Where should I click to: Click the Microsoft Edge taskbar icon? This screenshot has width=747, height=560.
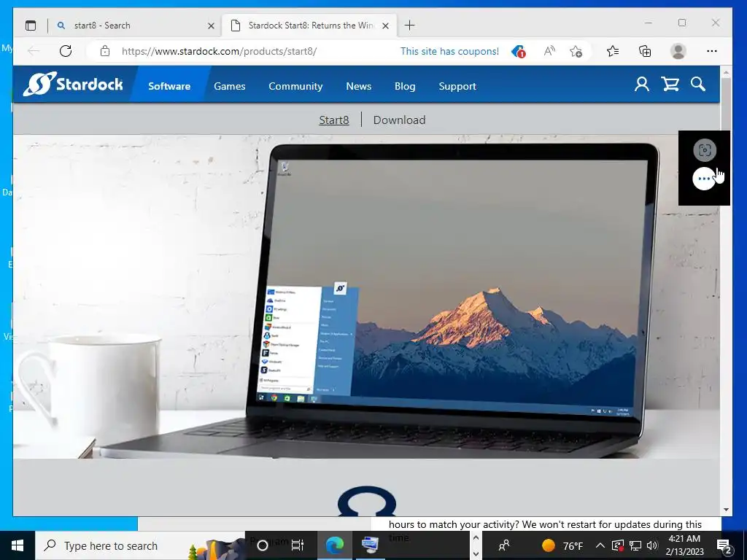(x=334, y=545)
